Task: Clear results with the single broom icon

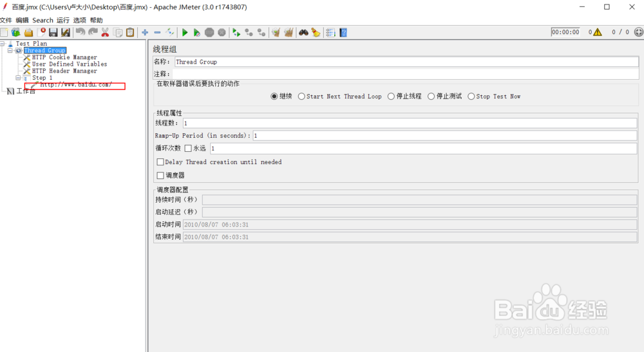Action: (276, 32)
